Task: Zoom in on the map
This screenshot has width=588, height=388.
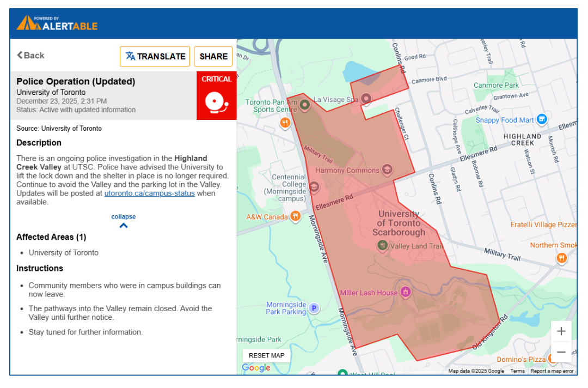Action: click(561, 331)
